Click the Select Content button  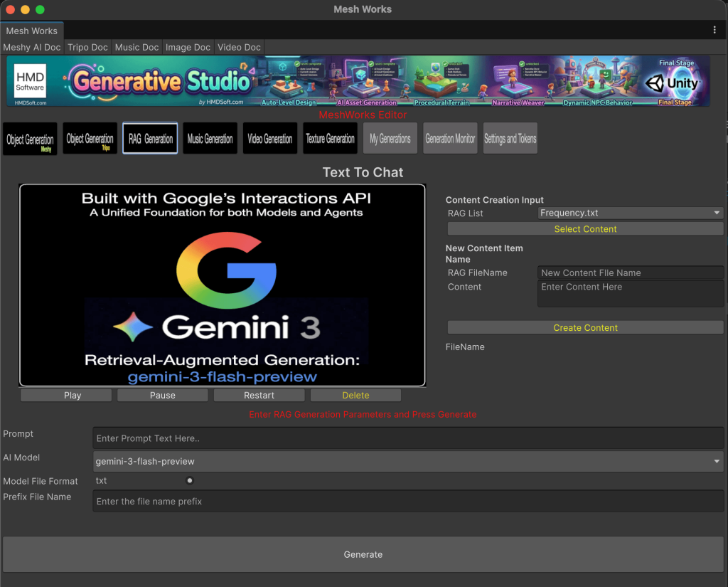click(x=586, y=229)
